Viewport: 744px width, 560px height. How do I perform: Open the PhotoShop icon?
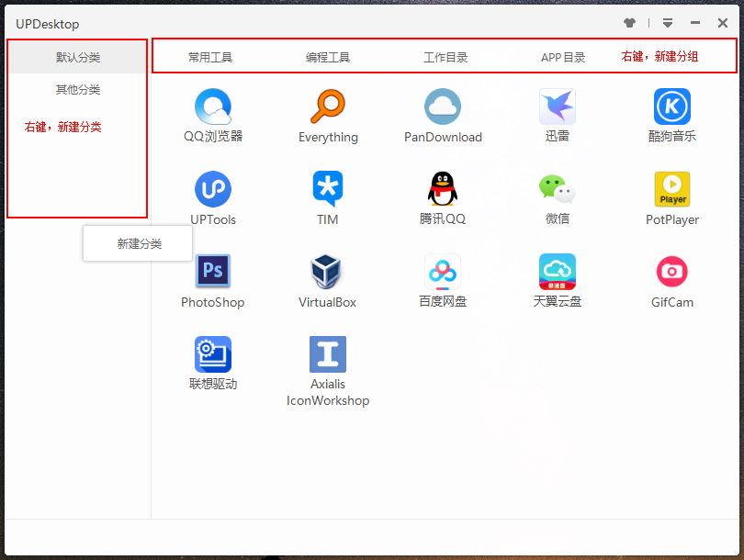point(213,271)
